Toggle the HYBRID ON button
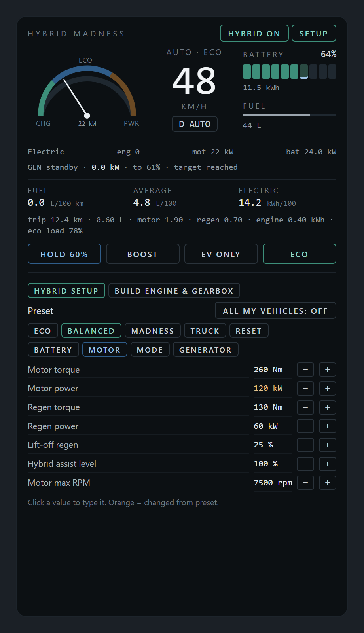The image size is (364, 633). (254, 33)
